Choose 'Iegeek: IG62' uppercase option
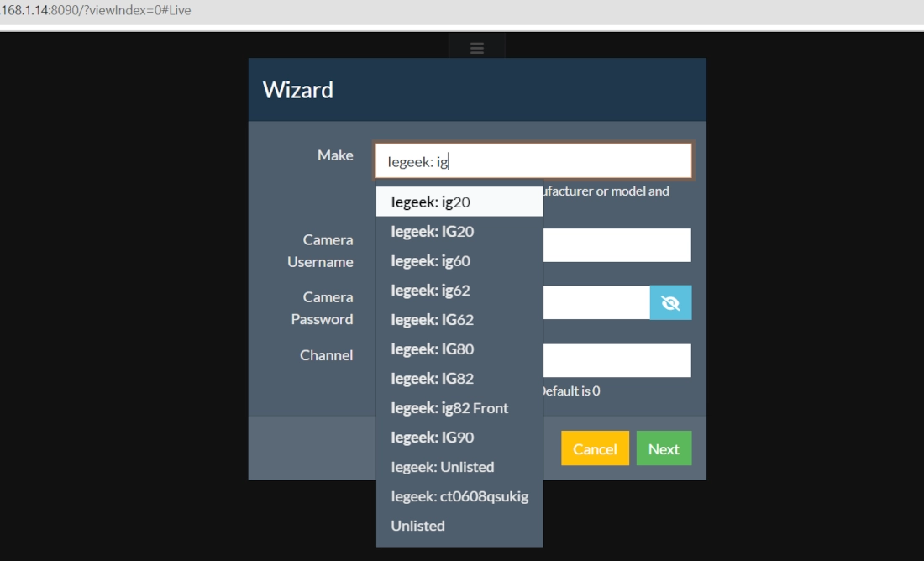 click(459, 319)
